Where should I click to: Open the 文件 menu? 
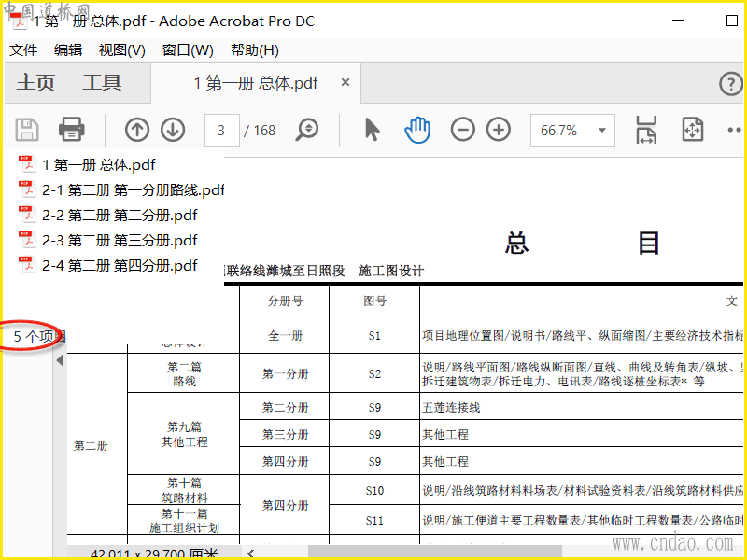(x=22, y=50)
